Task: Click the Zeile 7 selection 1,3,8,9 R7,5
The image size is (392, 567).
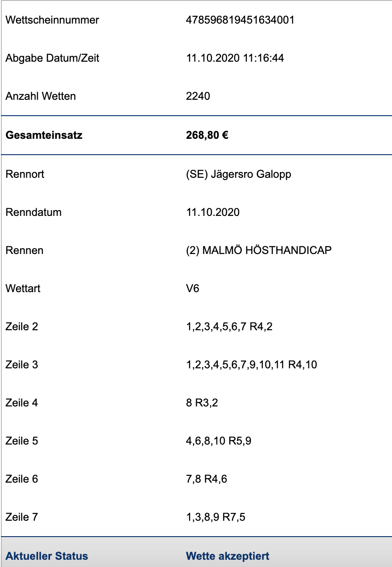Action: (x=216, y=517)
